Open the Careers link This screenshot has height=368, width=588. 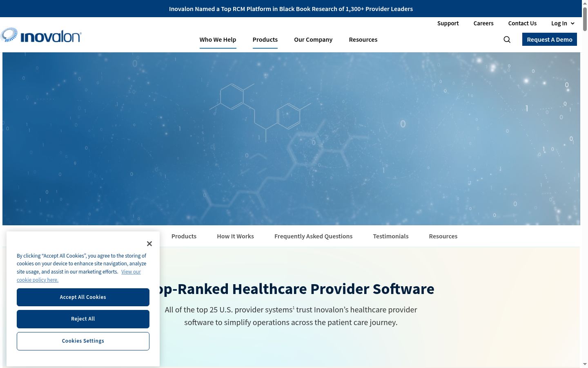click(483, 23)
